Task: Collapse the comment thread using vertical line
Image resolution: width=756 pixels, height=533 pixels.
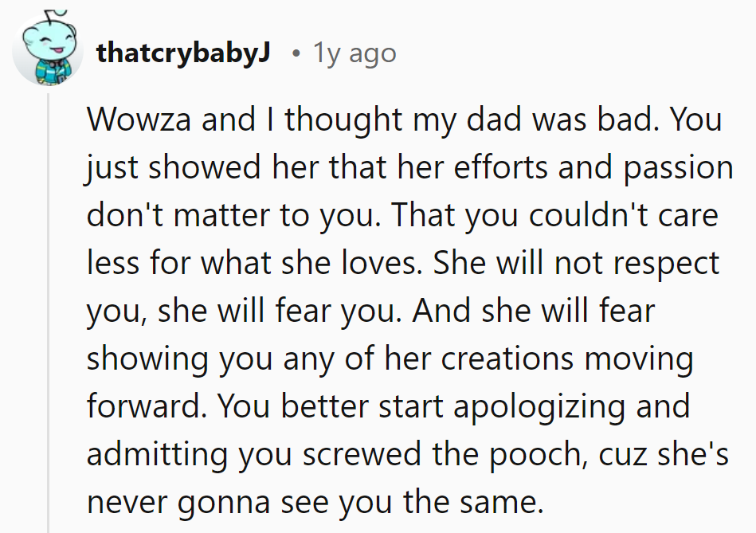Action: tap(49, 319)
